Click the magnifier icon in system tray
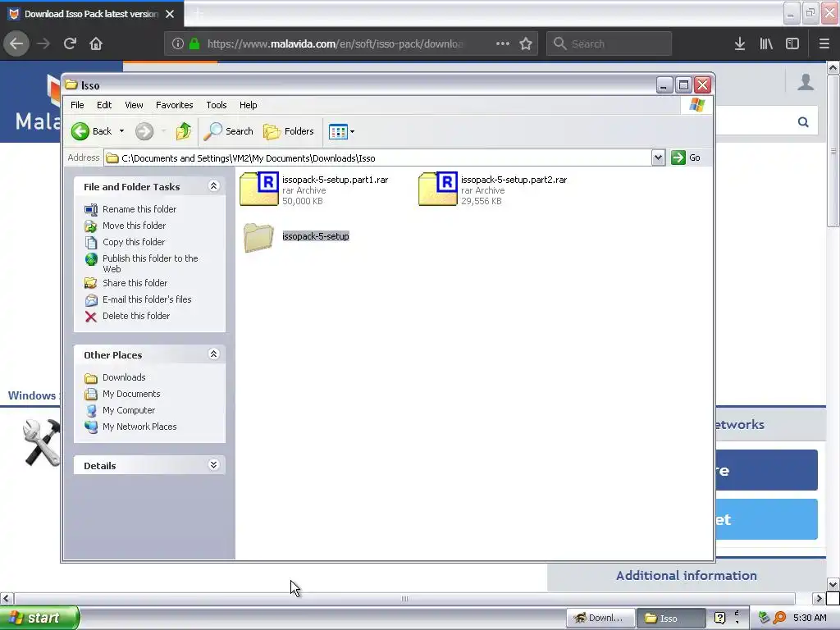 pyautogui.click(x=779, y=619)
